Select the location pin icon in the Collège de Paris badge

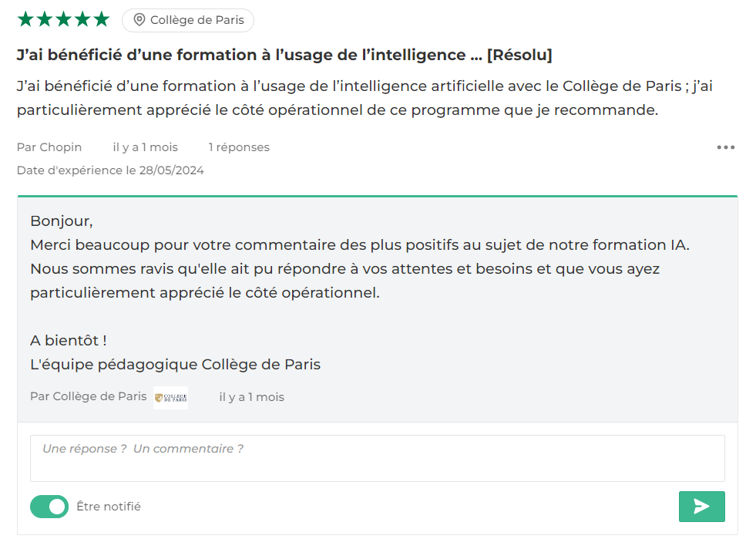[x=139, y=20]
